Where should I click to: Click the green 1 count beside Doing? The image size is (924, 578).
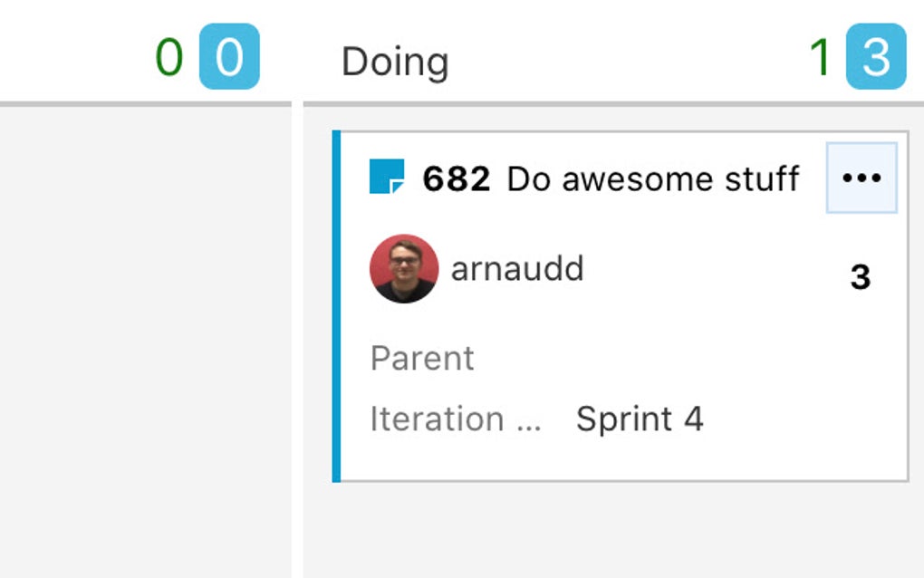tap(820, 58)
